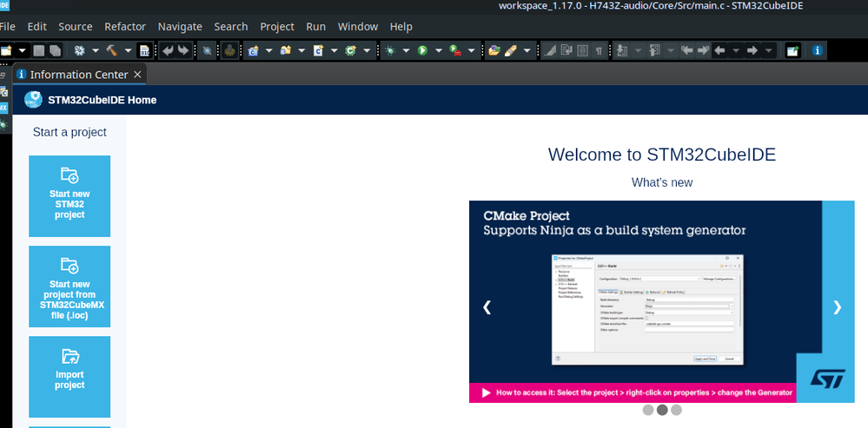The height and width of the screenshot is (428, 868).
Task: Click the Debug bug toolbar icon
Action: click(x=390, y=51)
